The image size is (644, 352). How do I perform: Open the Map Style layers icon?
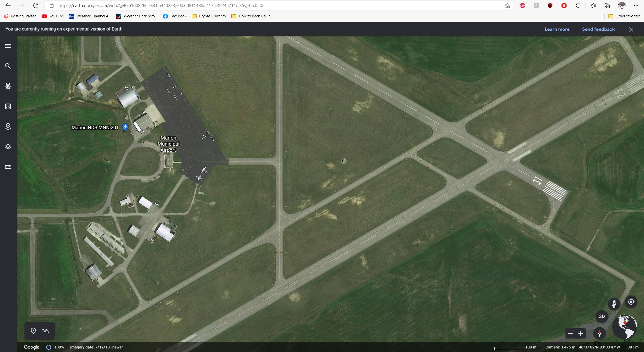point(8,147)
